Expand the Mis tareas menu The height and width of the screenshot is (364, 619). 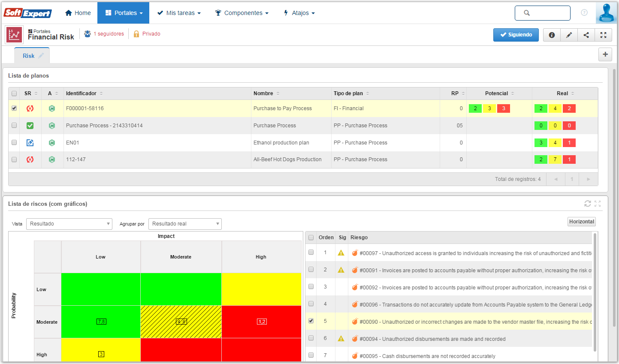click(x=179, y=13)
